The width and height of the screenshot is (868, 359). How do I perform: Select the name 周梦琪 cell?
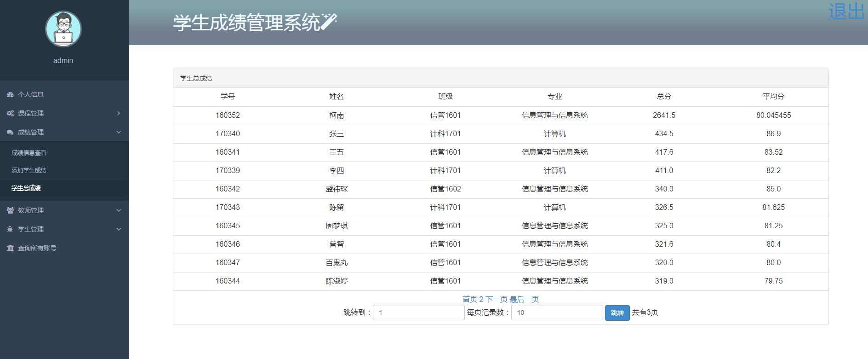(337, 226)
